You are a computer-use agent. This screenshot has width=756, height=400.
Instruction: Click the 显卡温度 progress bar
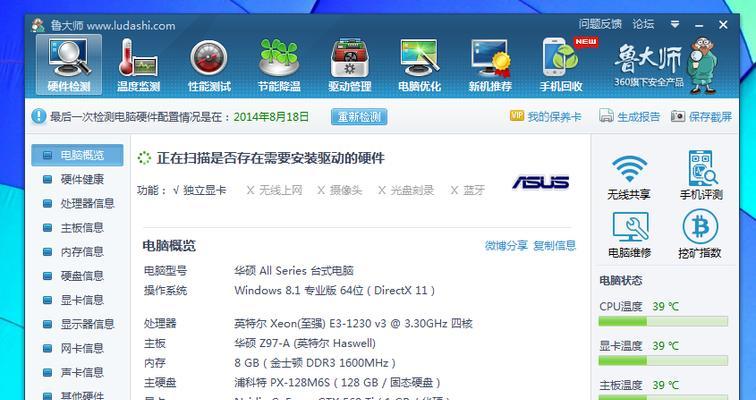(x=663, y=360)
